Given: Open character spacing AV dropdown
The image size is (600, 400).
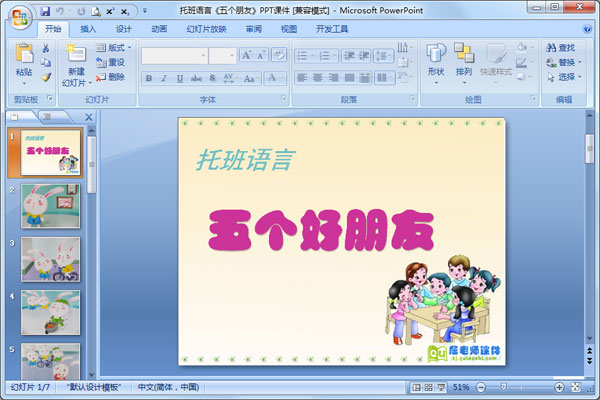Looking at the screenshot, I should tap(230, 78).
